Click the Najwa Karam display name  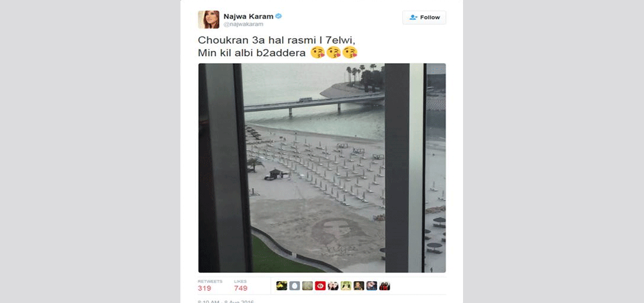249,16
